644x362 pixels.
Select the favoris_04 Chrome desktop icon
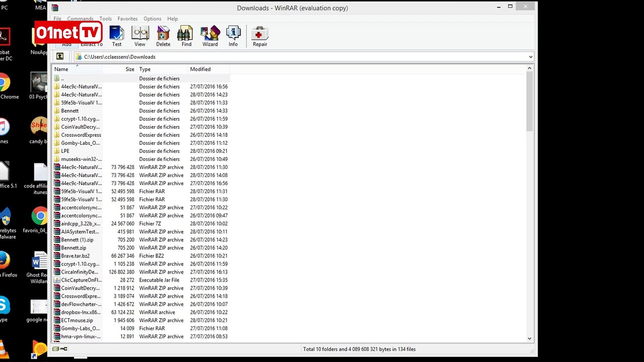[x=39, y=220]
